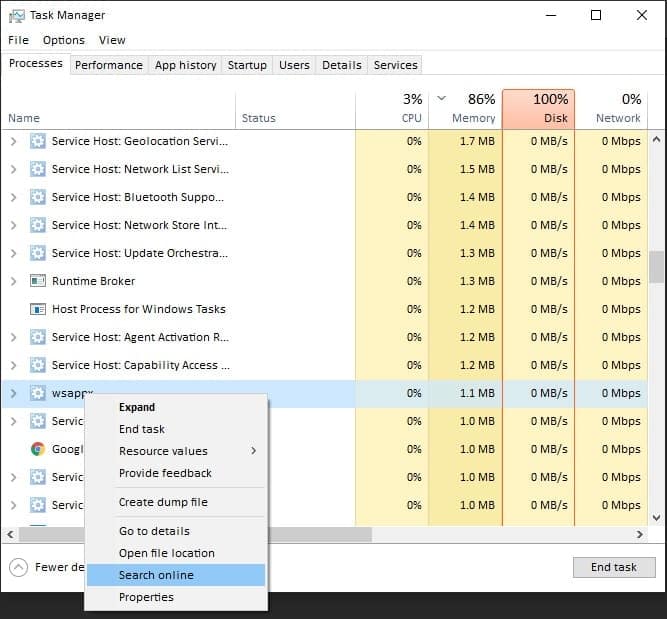This screenshot has height=619, width=667.
Task: Click the 1.7 MB memory value
Action: 477,141
